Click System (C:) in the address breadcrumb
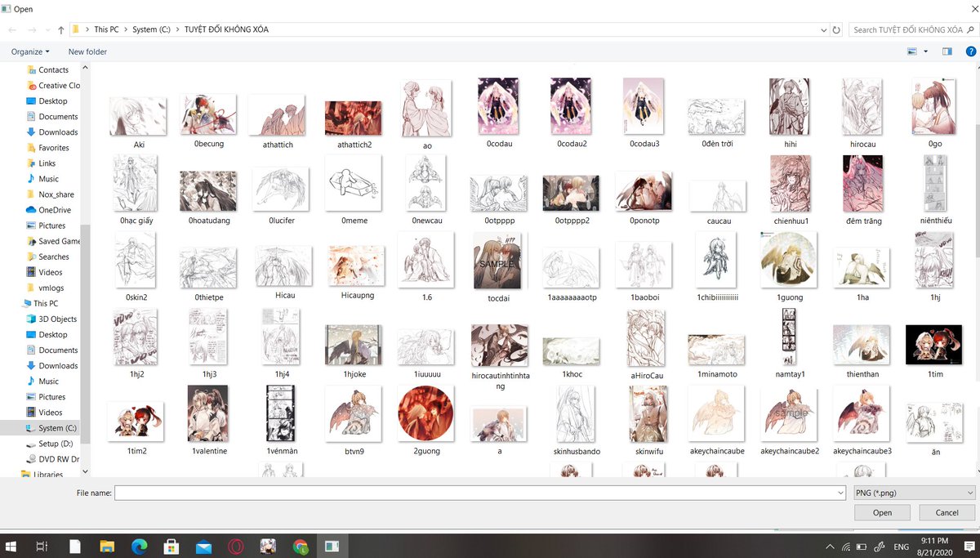The image size is (980, 558). click(151, 29)
